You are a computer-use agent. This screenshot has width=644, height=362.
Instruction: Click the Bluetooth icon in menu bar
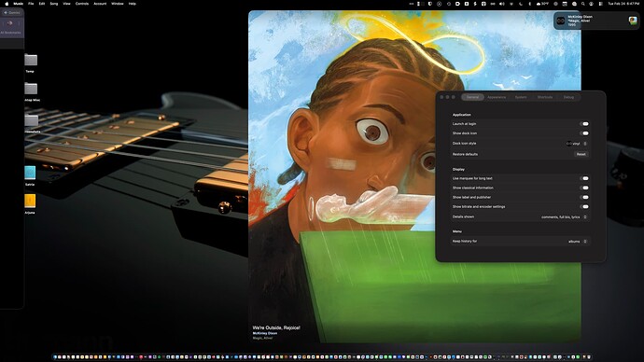[x=529, y=4]
